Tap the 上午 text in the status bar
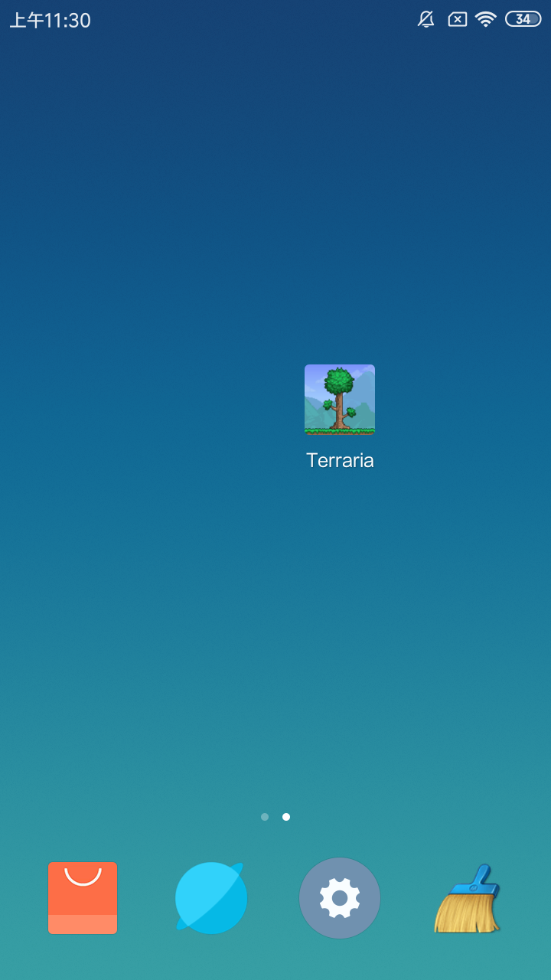 (27, 21)
